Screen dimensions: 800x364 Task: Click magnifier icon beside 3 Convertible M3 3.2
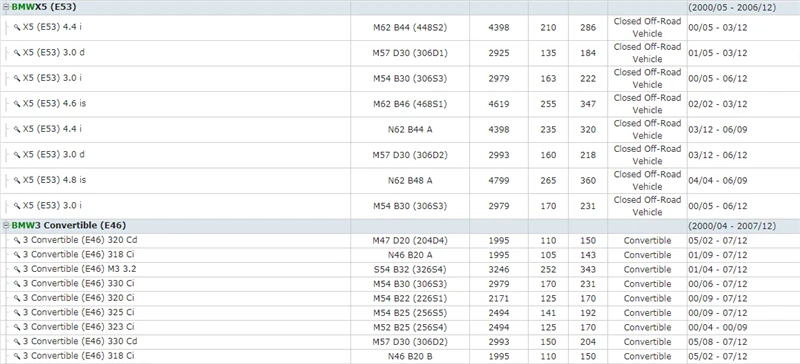click(x=17, y=269)
